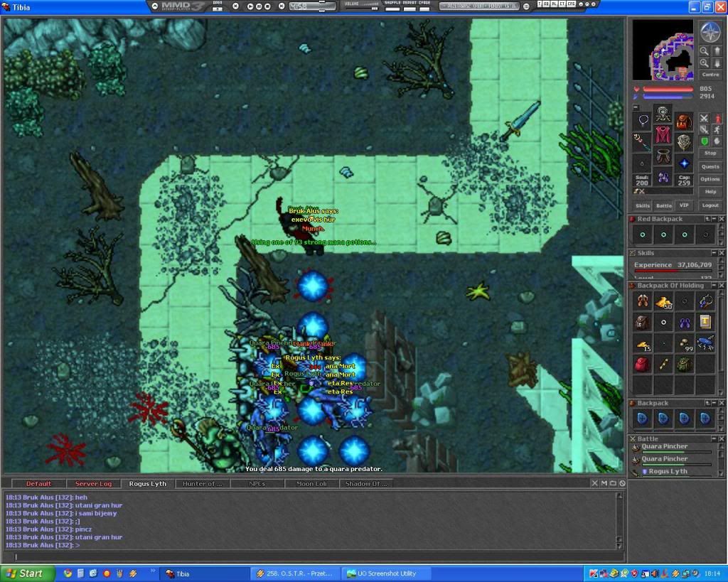This screenshot has height=582, width=728.
Task: Open the Windows Start menu
Action: pyautogui.click(x=28, y=573)
